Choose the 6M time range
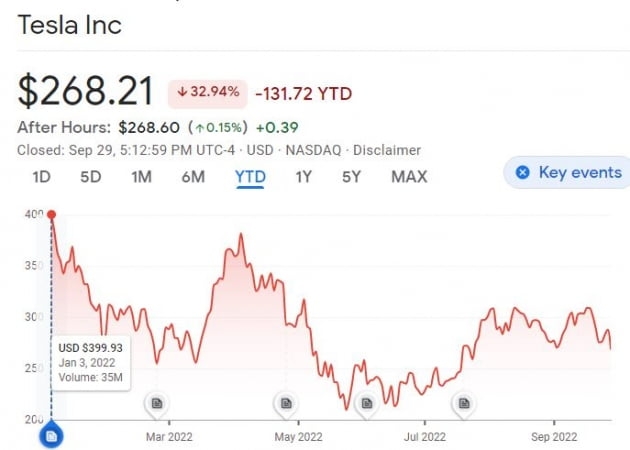Screen dimensions: 630x450 (x=193, y=177)
